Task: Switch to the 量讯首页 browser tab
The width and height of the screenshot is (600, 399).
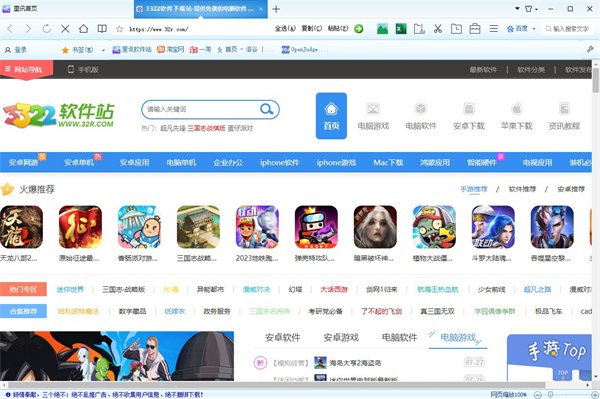Action: point(25,8)
